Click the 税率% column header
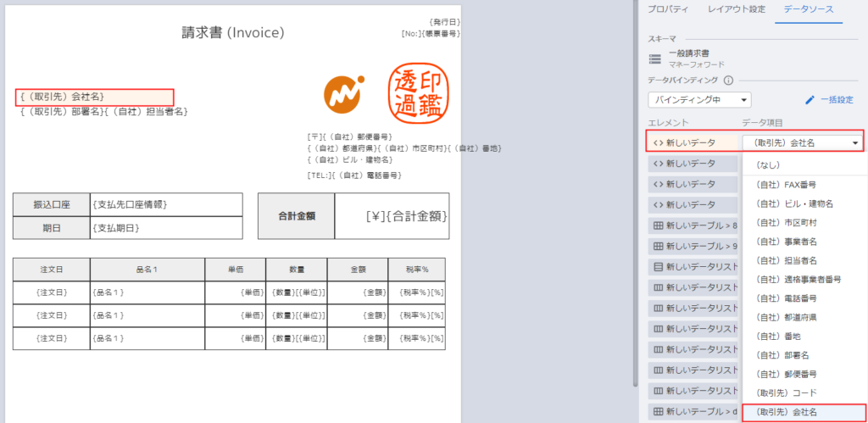868x423 pixels. (x=417, y=269)
